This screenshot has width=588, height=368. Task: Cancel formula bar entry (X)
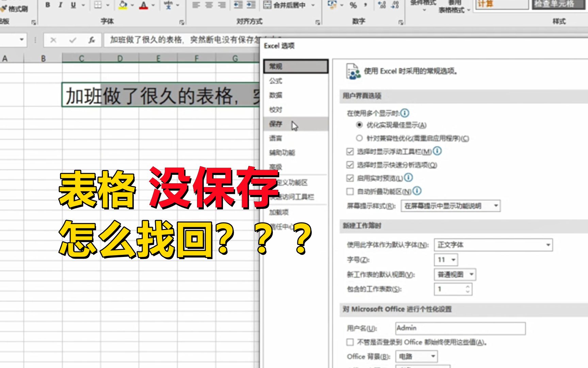click(x=53, y=40)
